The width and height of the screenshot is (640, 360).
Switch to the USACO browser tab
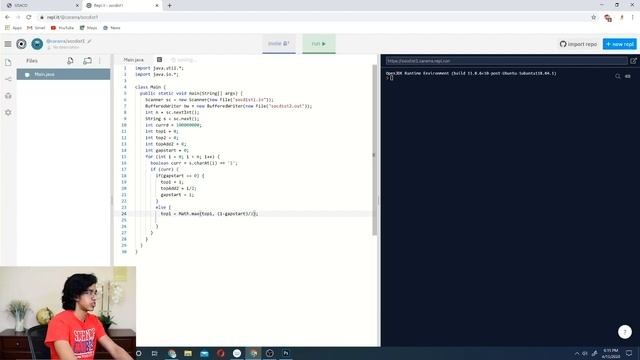point(41,5)
